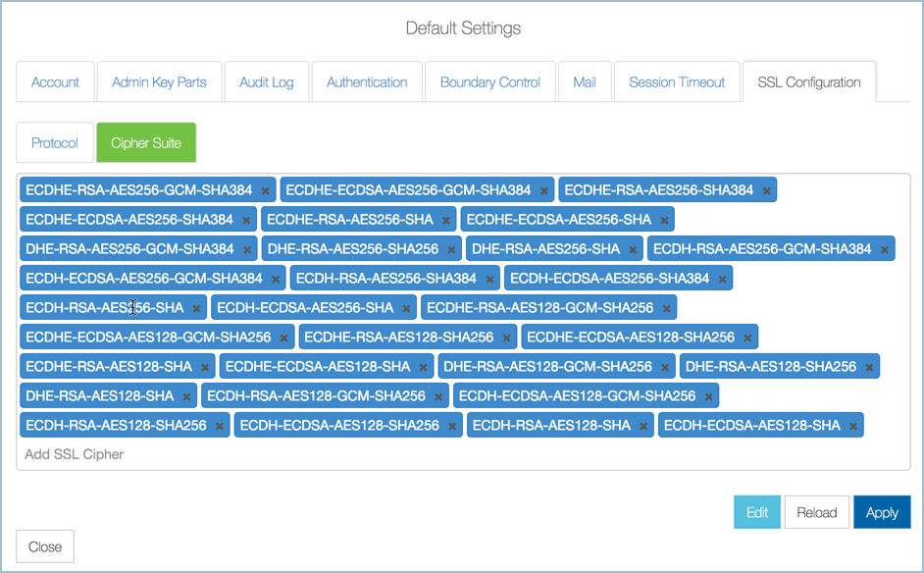Remove the DHE-RSA-AES128-GCM-SHA256 cipher tag

click(x=665, y=367)
